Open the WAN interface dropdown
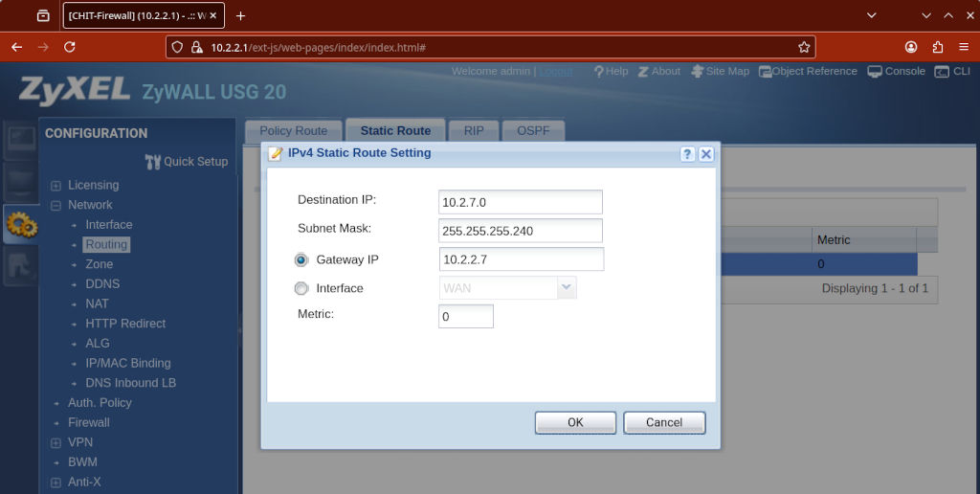The height and width of the screenshot is (494, 980). click(x=567, y=288)
